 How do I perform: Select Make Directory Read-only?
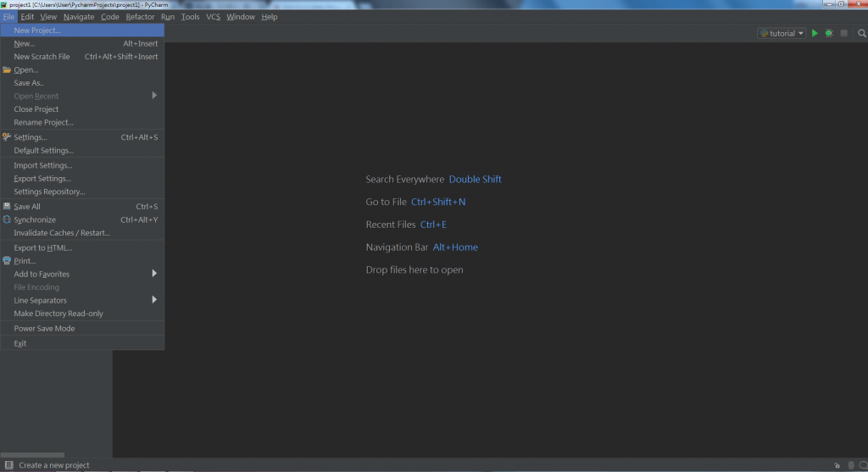pyautogui.click(x=82, y=314)
